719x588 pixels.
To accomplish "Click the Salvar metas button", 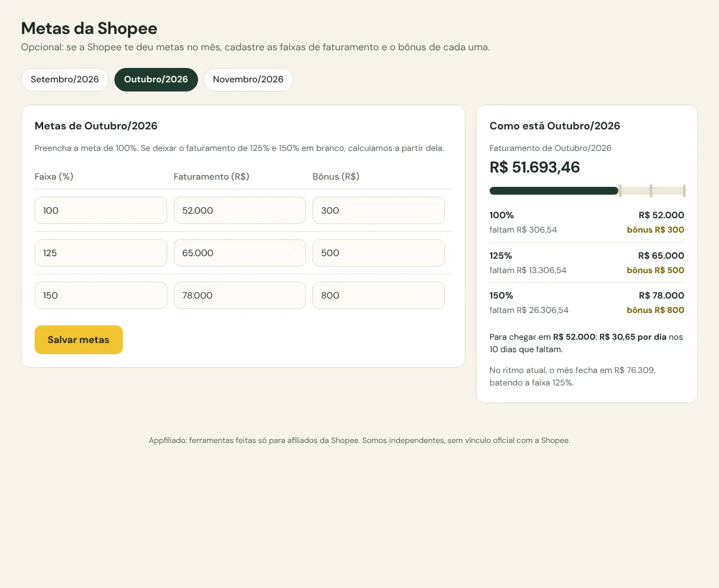I will pos(78,340).
